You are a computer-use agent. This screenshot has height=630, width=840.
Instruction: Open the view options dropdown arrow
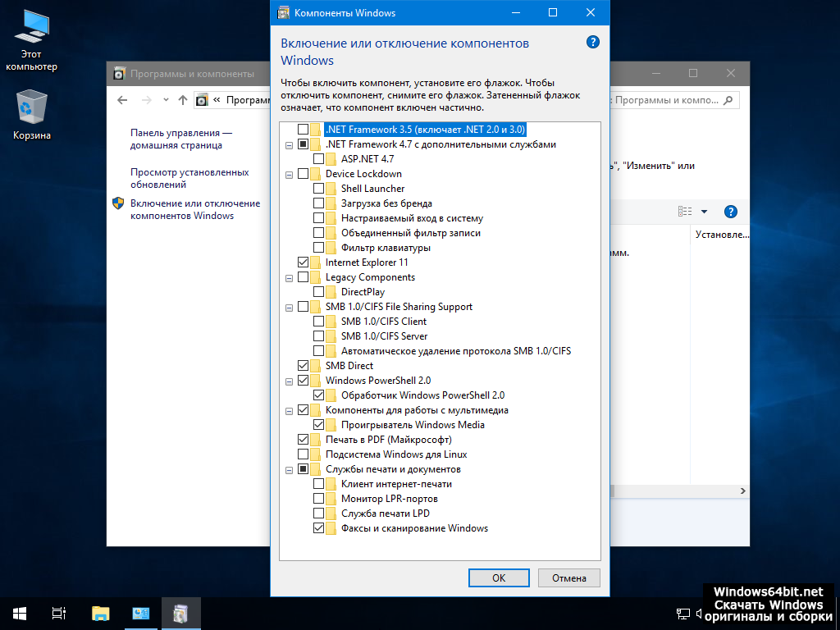tap(704, 212)
